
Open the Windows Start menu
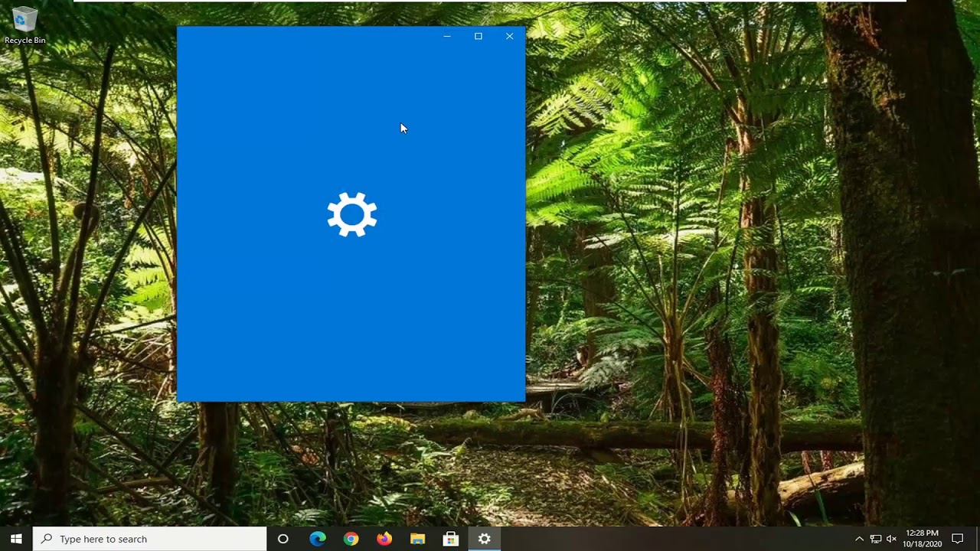(16, 539)
